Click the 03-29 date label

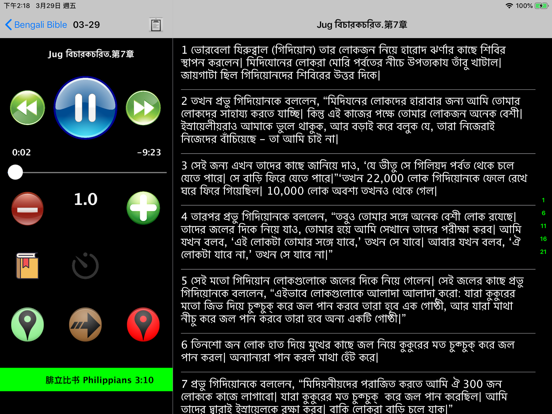coord(86,25)
